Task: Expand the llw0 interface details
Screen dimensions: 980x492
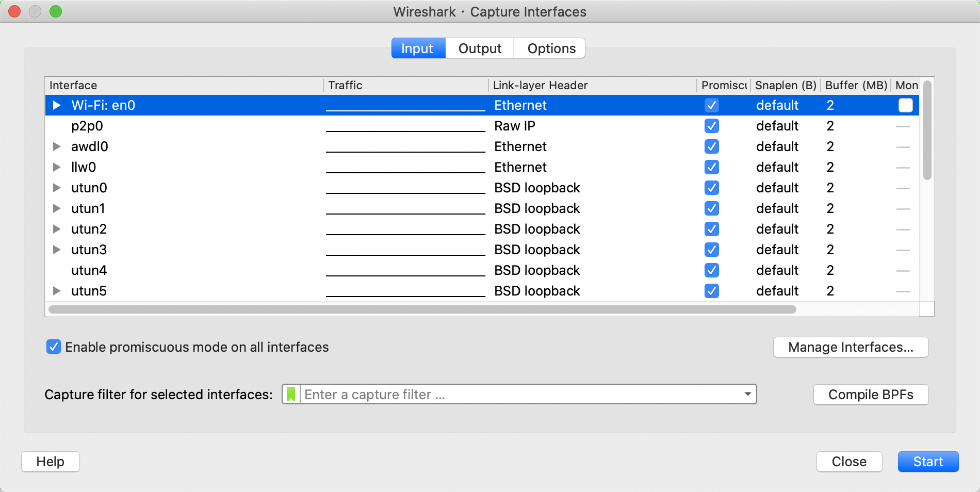Action: (x=57, y=167)
